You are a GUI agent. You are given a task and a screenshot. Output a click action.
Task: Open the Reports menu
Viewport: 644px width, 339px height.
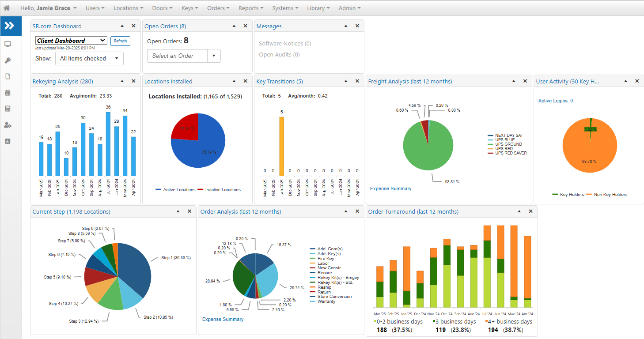pyautogui.click(x=251, y=8)
